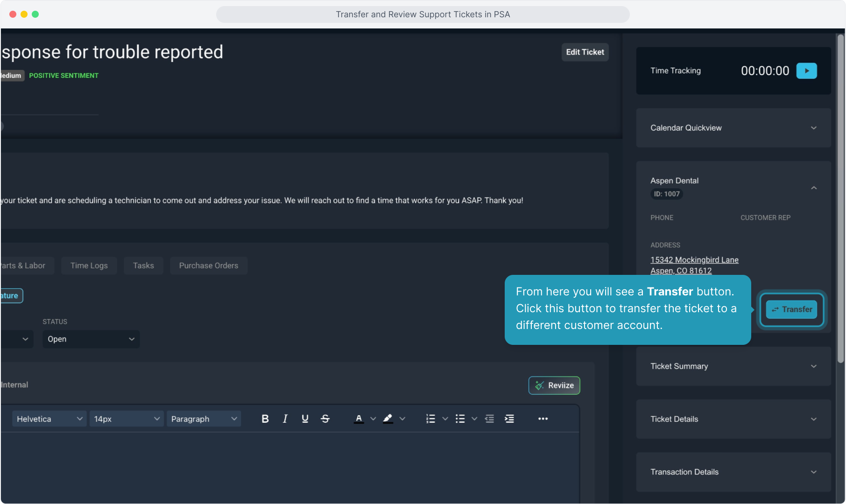Image resolution: width=846 pixels, height=504 pixels.
Task: Open the 15342 Mockingbird Lane address link
Action: [694, 260]
